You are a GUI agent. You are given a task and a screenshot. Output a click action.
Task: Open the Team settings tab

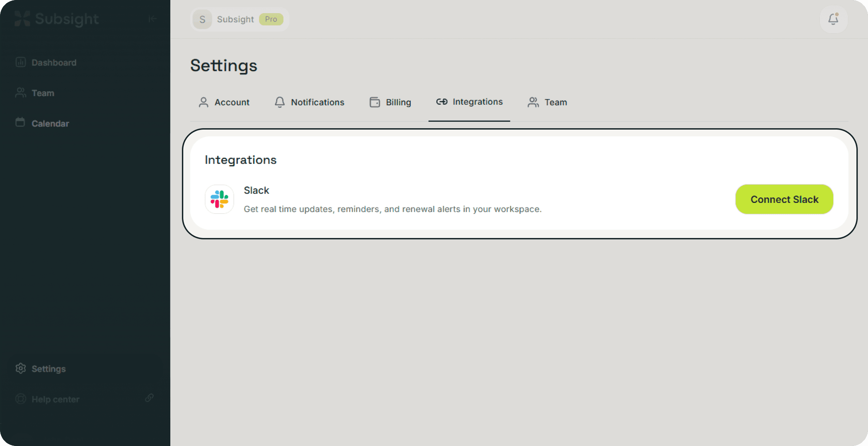click(547, 102)
